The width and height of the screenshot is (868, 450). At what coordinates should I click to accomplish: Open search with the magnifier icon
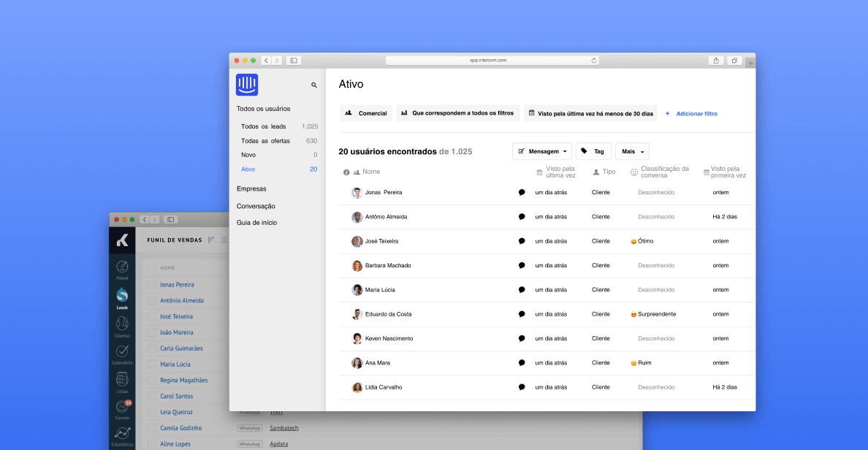[314, 85]
